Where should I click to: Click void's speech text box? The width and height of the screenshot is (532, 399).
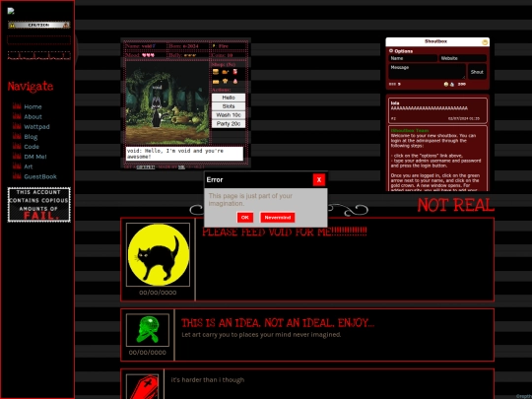[184, 154]
